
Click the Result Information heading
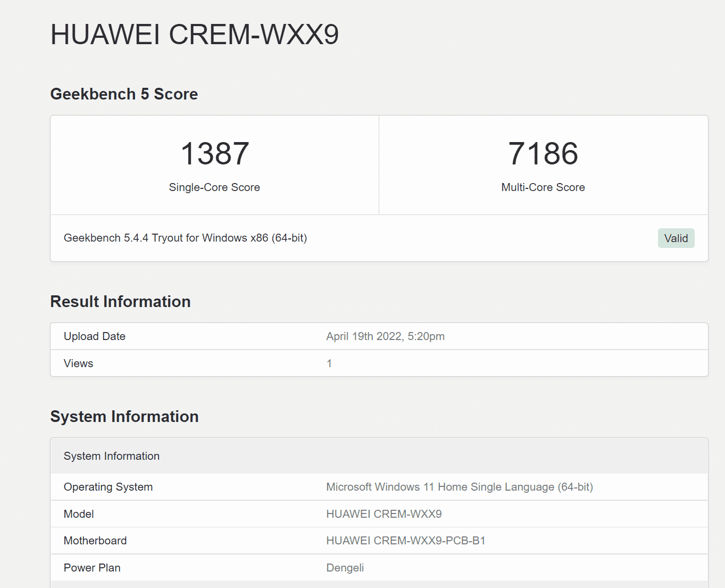pos(120,302)
